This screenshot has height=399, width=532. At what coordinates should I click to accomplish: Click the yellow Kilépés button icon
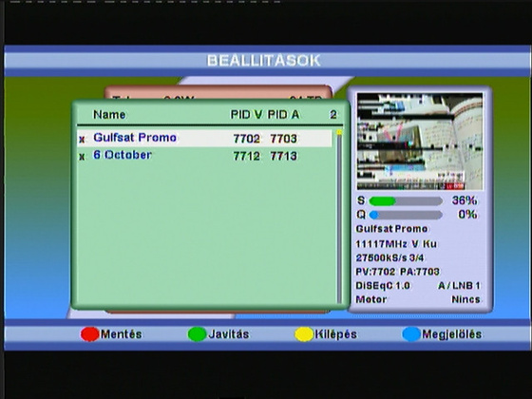click(x=304, y=334)
